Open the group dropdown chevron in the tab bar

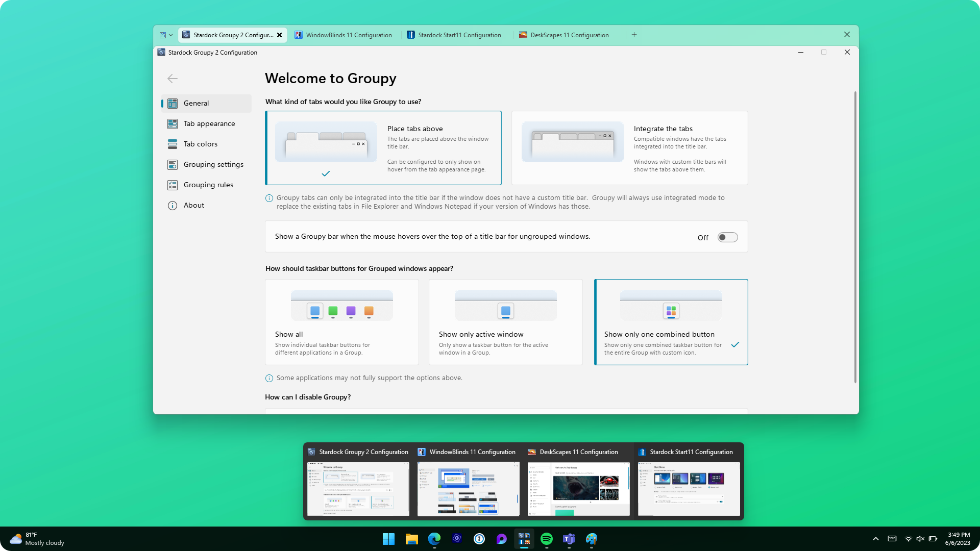pos(171,35)
